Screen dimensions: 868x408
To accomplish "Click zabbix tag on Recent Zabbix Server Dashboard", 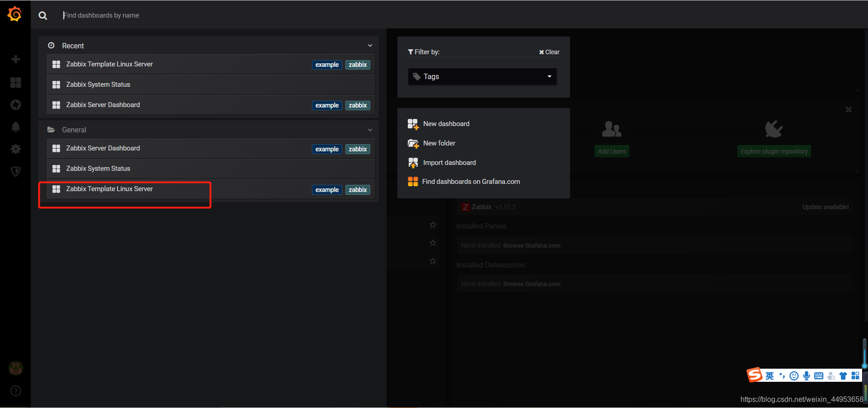I will 358,105.
